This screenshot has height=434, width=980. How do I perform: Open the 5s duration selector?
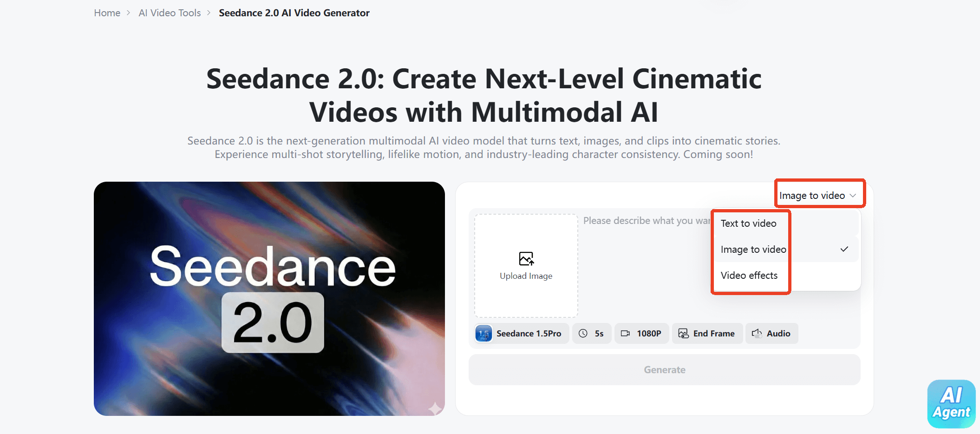[599, 334]
